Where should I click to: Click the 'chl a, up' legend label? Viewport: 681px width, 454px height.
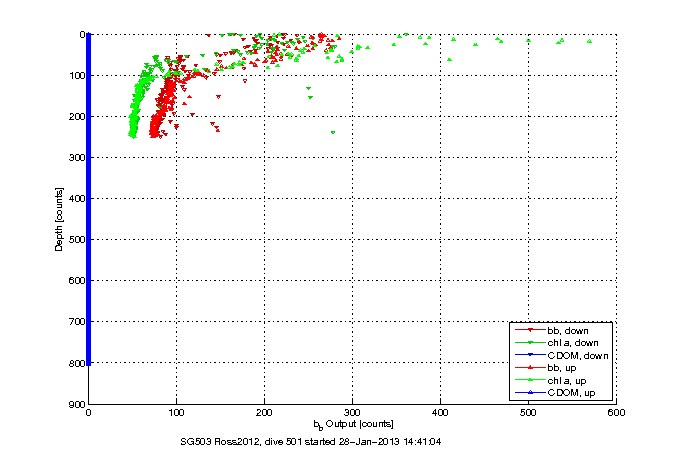pos(567,381)
